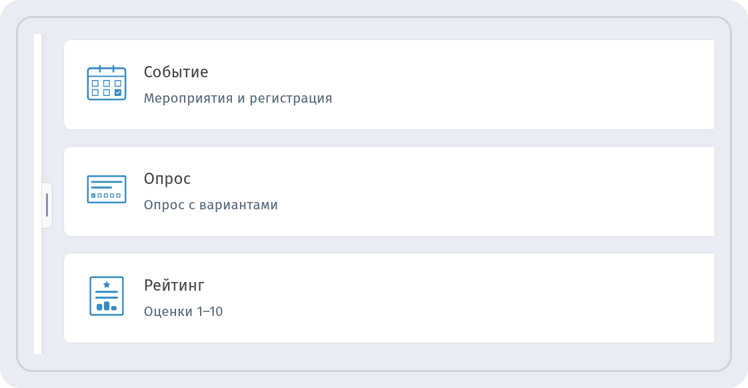Select the Событие title

coord(176,72)
